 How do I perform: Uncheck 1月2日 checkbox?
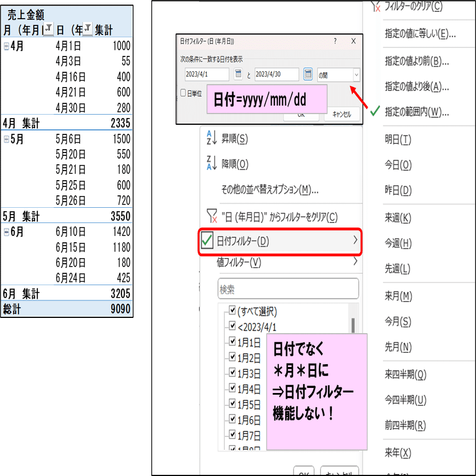(x=232, y=357)
